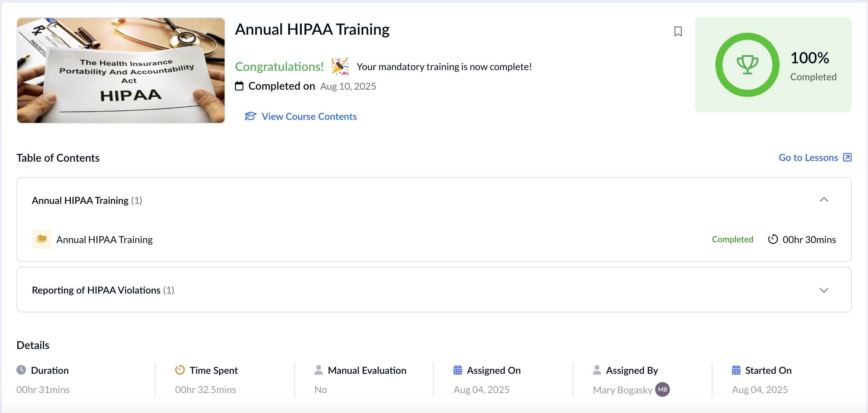Select the stopwatch icon next to Time Spent
Screen dimensions: 868x413
coord(180,370)
